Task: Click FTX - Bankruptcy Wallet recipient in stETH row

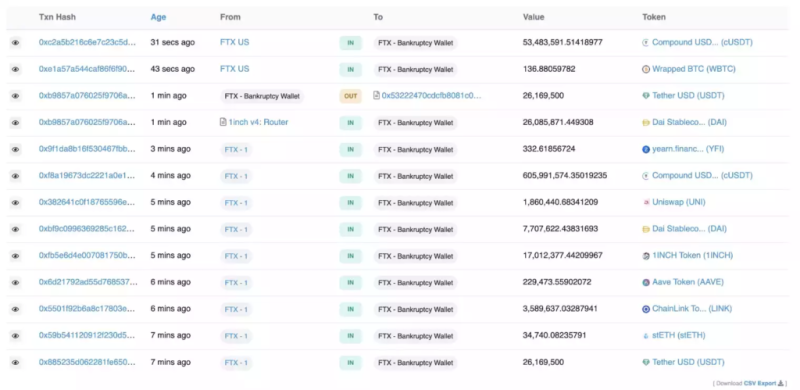Action: pyautogui.click(x=415, y=336)
